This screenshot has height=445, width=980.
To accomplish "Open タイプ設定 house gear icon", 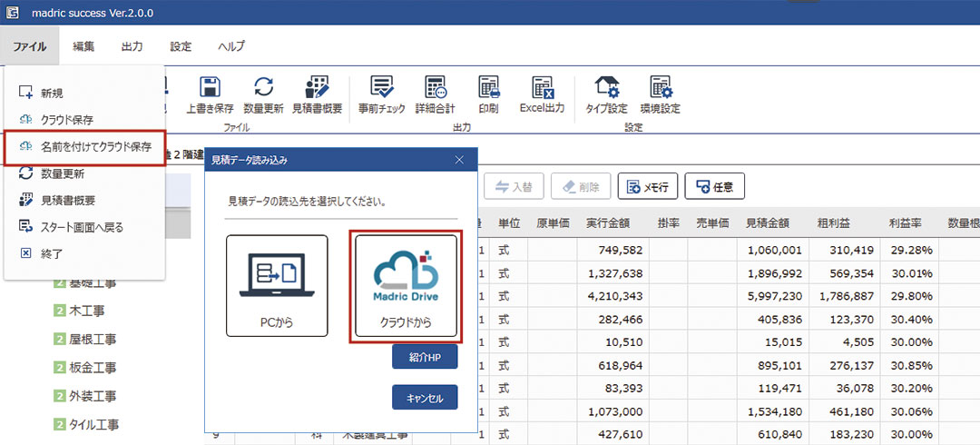I will tap(605, 88).
